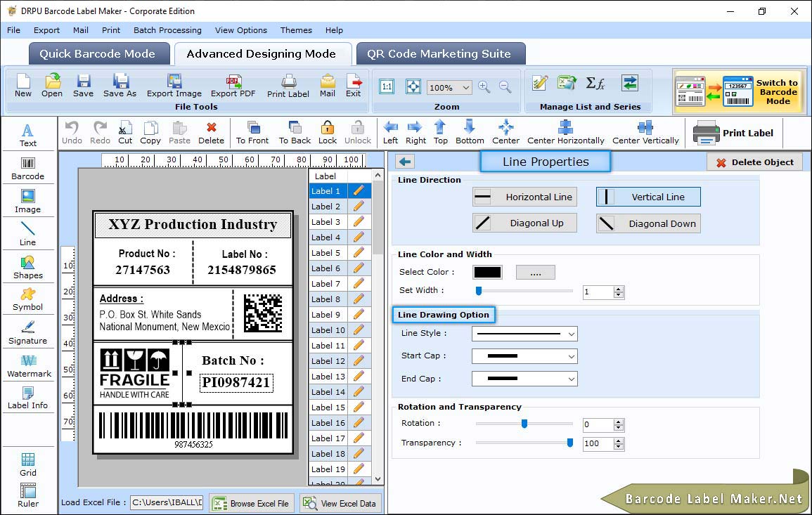Toggle the Ruler display
812x515 pixels.
tap(28, 495)
